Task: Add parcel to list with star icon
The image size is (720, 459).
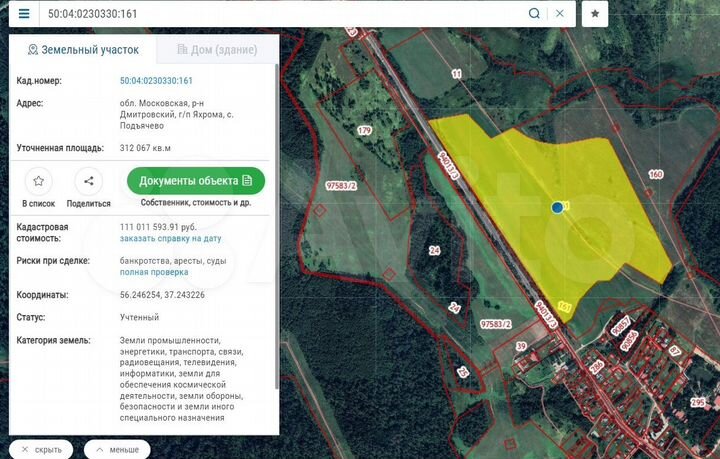Action: 38,181
